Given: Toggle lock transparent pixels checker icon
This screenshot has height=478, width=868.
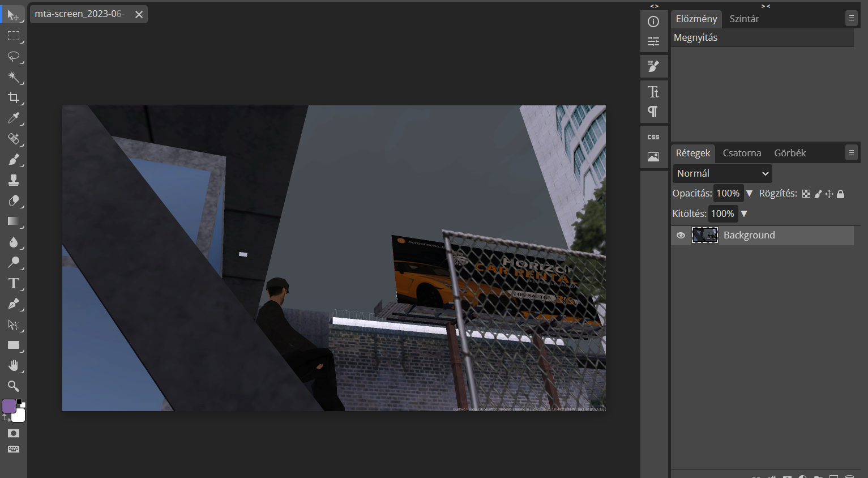Looking at the screenshot, I should point(806,194).
